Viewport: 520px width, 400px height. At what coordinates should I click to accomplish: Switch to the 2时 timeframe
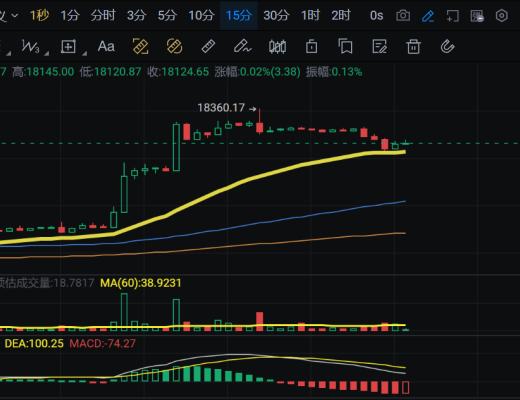pyautogui.click(x=341, y=15)
